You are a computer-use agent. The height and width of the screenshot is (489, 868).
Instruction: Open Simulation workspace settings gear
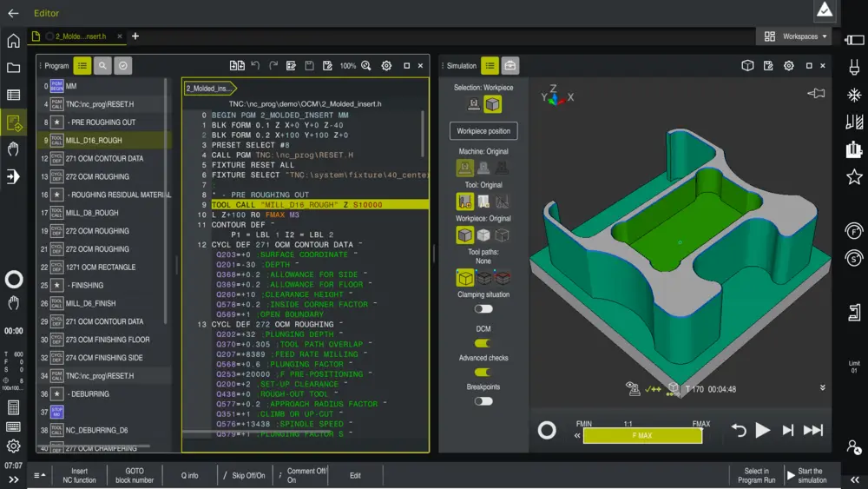[788, 66]
